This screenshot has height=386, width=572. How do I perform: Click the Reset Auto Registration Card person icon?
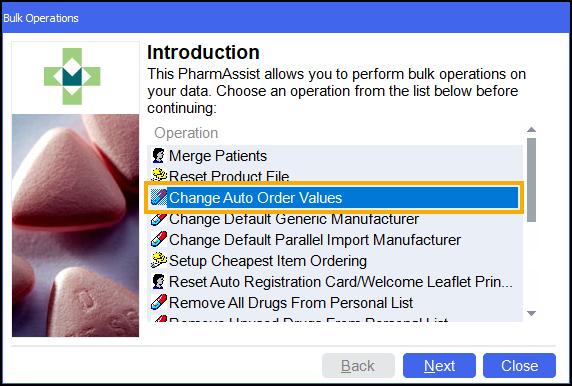(159, 282)
